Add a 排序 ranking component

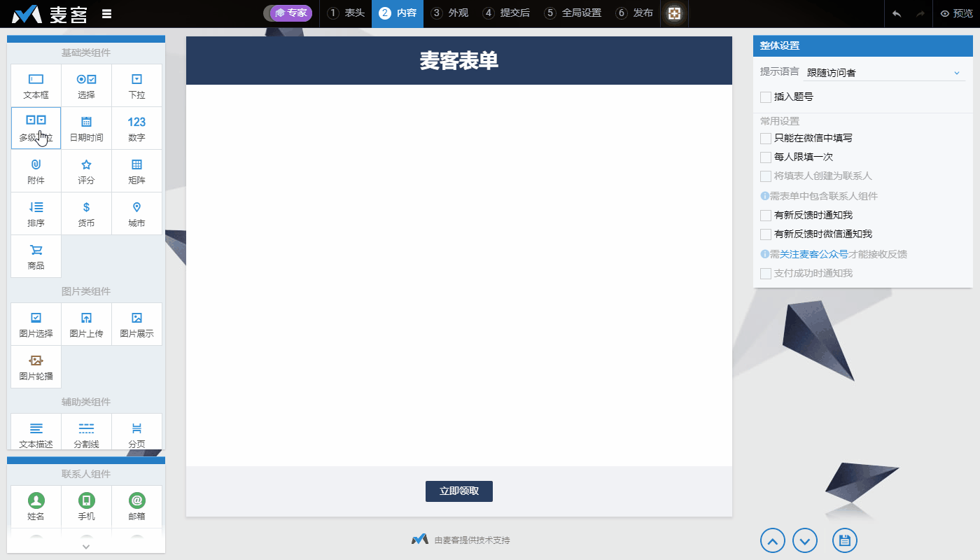click(x=36, y=213)
